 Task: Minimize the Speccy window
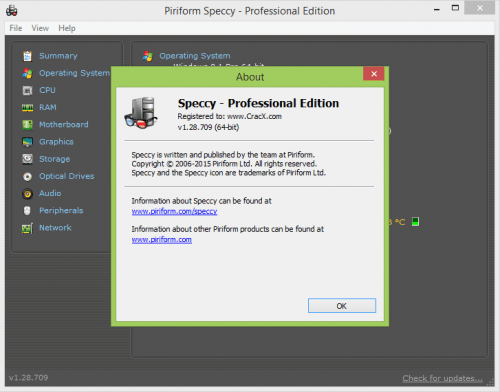(x=437, y=9)
